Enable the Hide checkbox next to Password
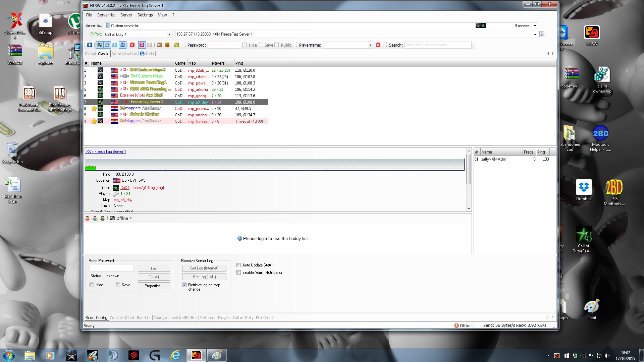Screen dimensions: 644x362 click(x=245, y=45)
